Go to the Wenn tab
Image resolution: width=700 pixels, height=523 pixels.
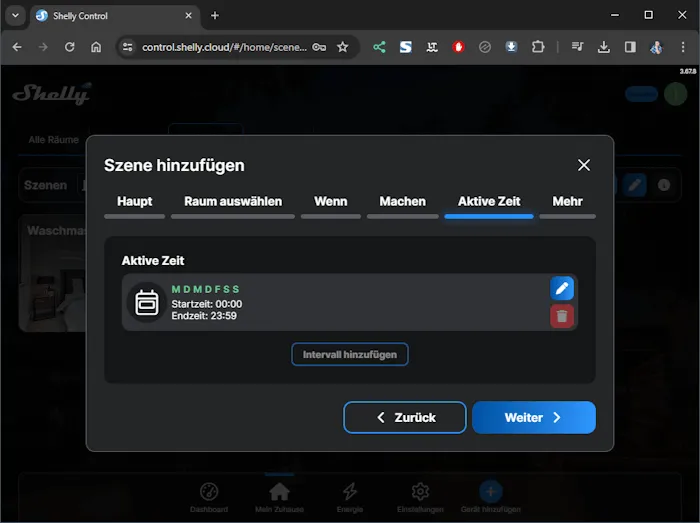[x=331, y=201]
